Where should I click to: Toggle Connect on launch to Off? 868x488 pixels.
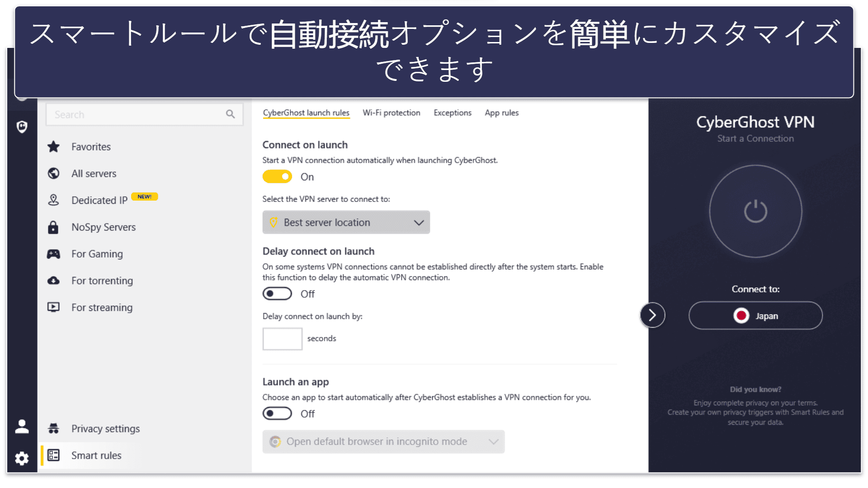point(278,177)
